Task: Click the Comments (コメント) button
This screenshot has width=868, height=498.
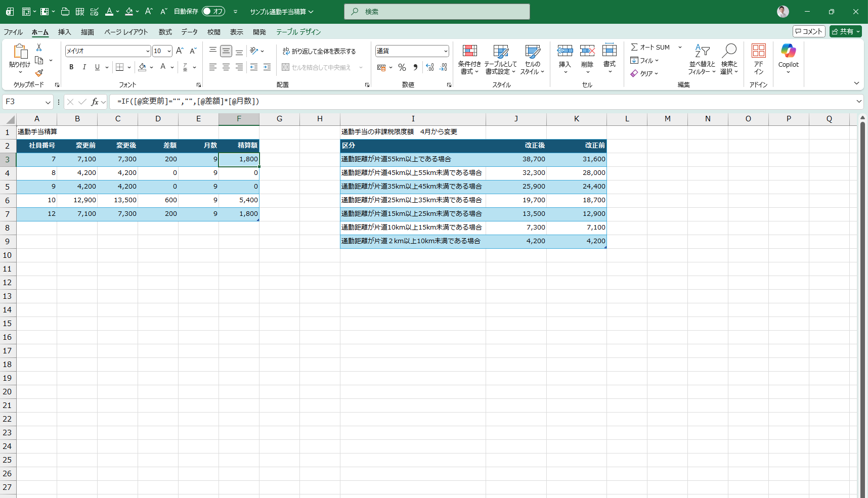Action: [809, 31]
